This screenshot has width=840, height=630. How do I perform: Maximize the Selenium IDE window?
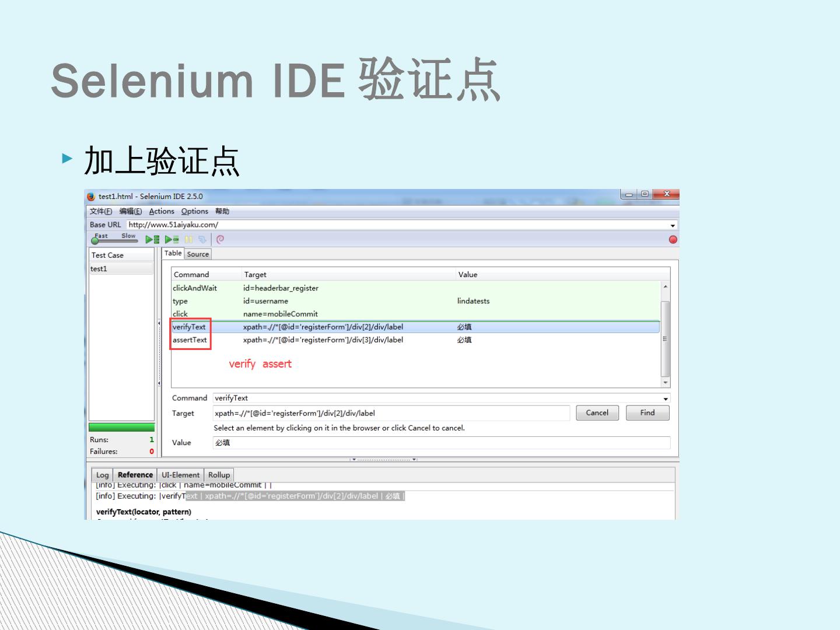click(x=645, y=194)
